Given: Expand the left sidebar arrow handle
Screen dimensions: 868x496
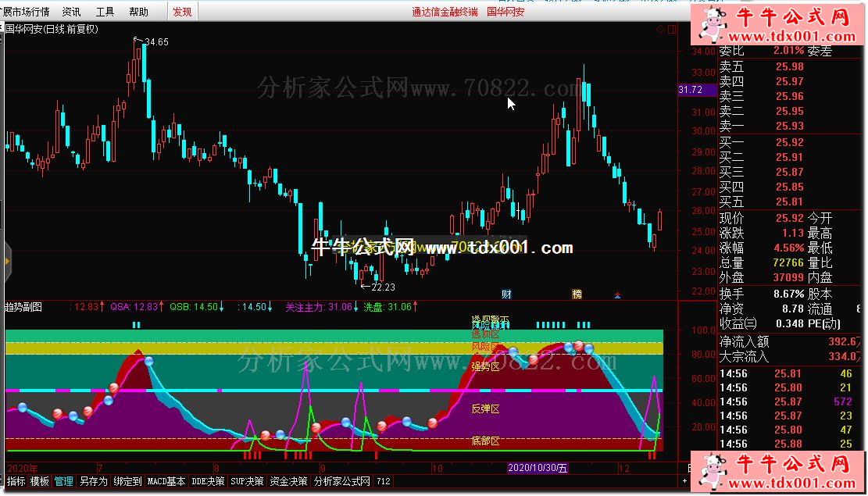Looking at the screenshot, I should (x=7, y=260).
